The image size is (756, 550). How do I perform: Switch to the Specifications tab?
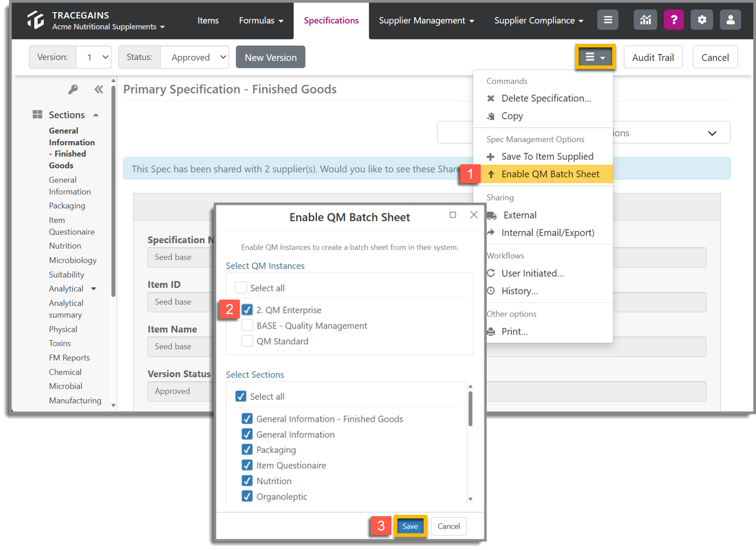331,20
